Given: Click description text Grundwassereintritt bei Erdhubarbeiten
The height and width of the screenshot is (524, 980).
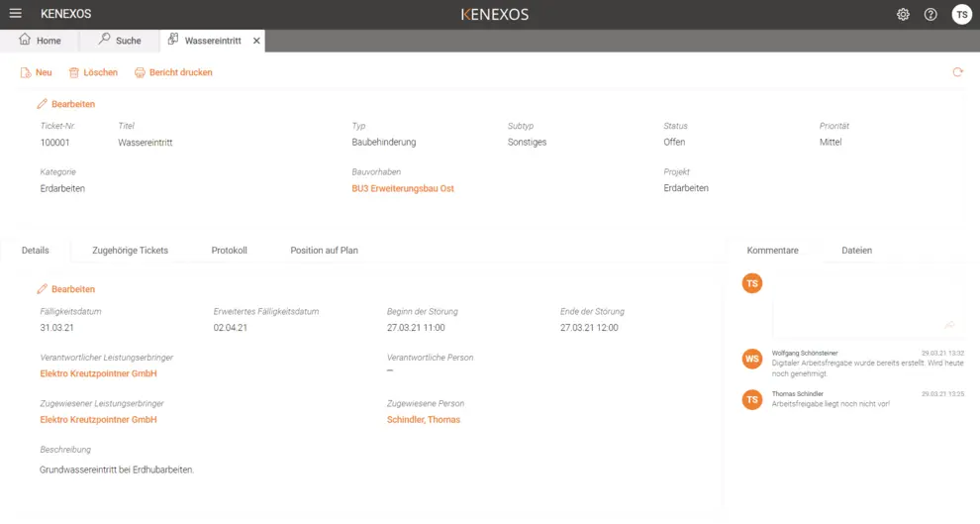Looking at the screenshot, I should click(117, 470).
